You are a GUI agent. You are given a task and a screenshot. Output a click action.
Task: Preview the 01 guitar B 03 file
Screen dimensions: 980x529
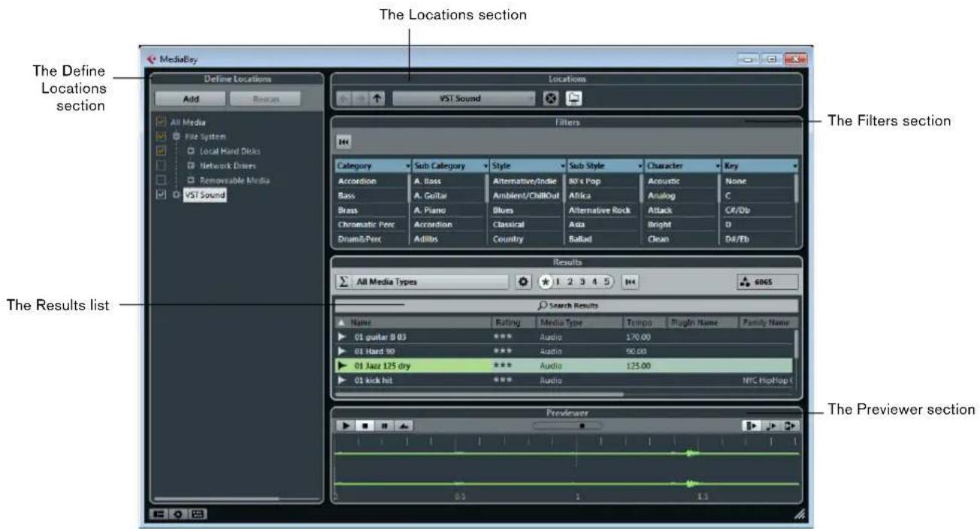[343, 337]
